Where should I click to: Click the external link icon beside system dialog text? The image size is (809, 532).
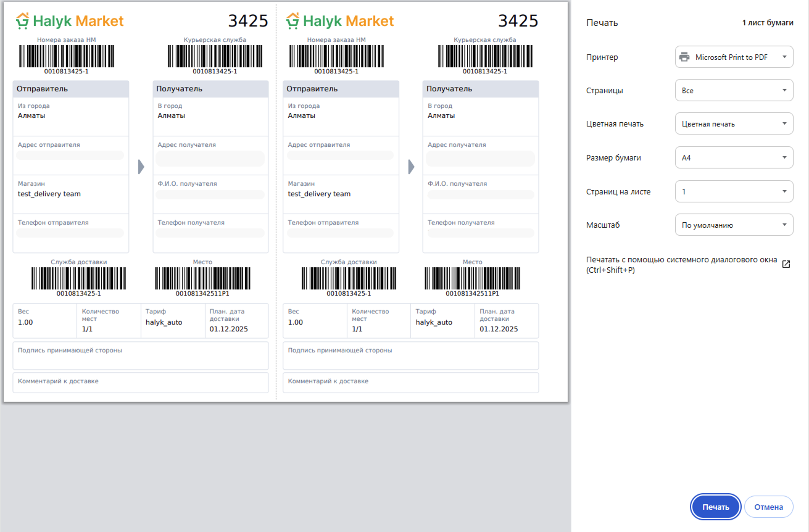click(x=786, y=264)
